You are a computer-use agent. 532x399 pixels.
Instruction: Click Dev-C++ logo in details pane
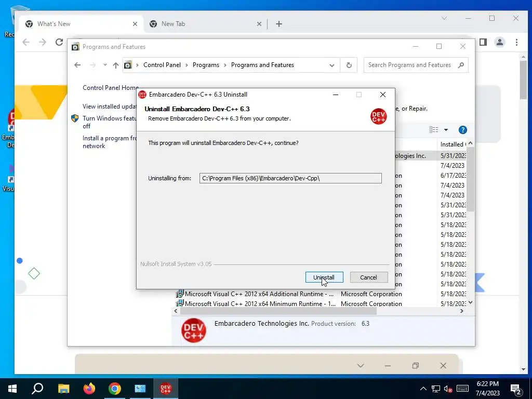193,330
